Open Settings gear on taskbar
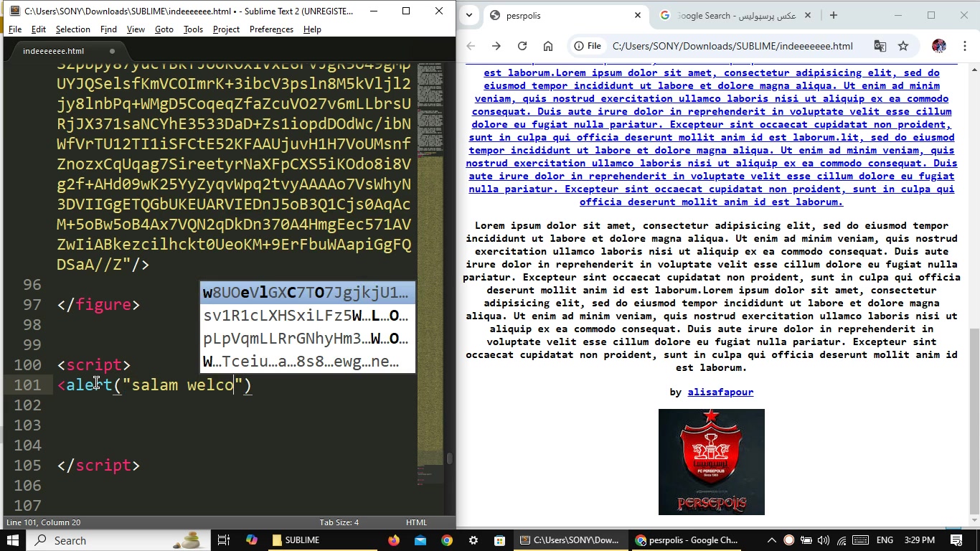Image resolution: width=980 pixels, height=551 pixels. (x=473, y=540)
